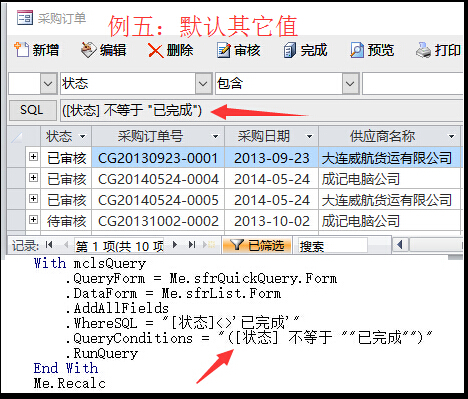Viewport: 468px width, 399px height.
Task: Click the 删除 (Delete) toolbar button
Action: click(171, 50)
